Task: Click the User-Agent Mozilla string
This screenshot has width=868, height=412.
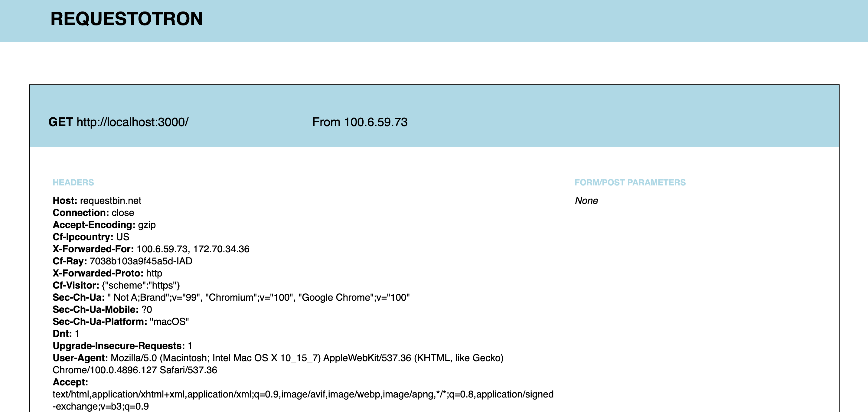Action: [307, 358]
